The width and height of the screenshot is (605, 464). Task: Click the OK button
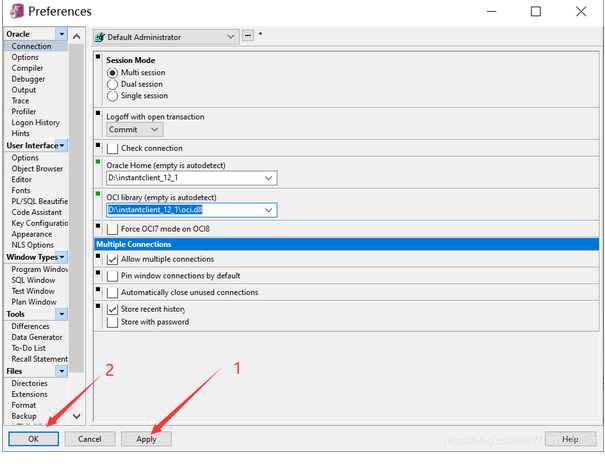[34, 439]
